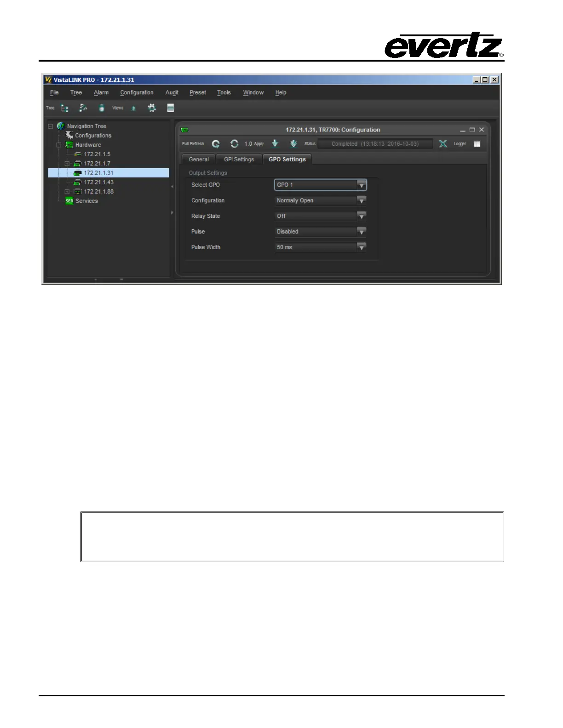
Task: Switch to the General tab
Action: tap(199, 159)
